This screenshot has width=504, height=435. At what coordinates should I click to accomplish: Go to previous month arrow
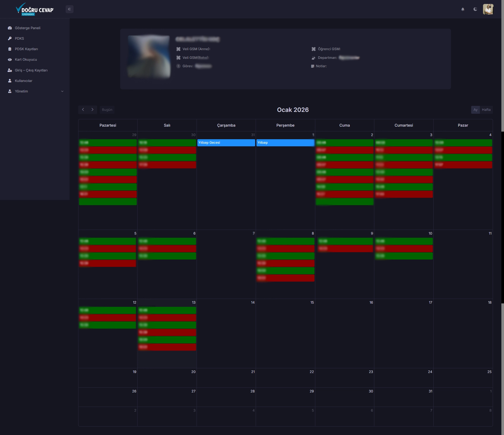[x=83, y=110]
